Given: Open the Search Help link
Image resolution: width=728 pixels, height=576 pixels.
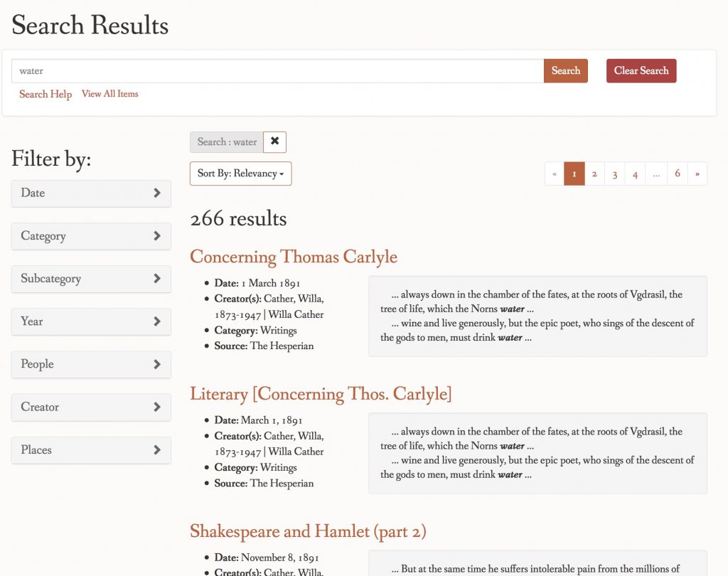Looking at the screenshot, I should tap(45, 95).
